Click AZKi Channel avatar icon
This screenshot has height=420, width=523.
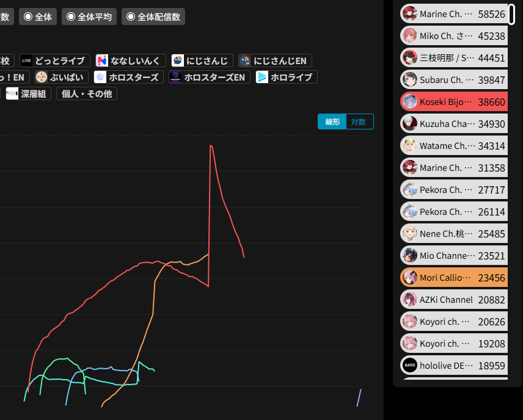pyautogui.click(x=409, y=300)
